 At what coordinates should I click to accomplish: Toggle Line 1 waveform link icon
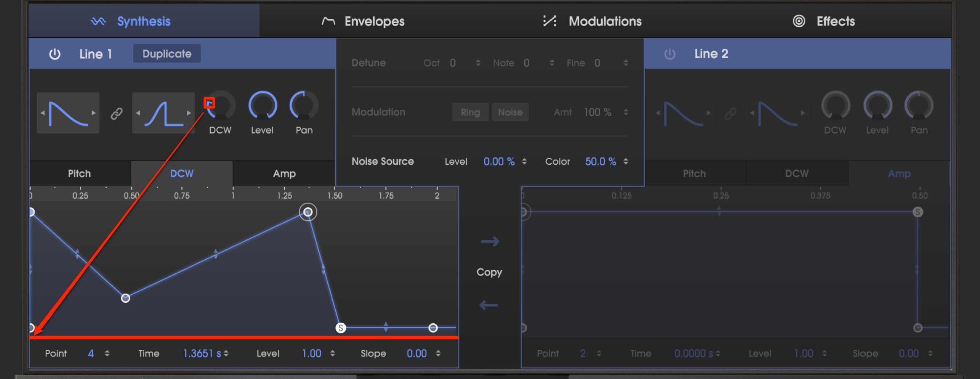[x=117, y=113]
